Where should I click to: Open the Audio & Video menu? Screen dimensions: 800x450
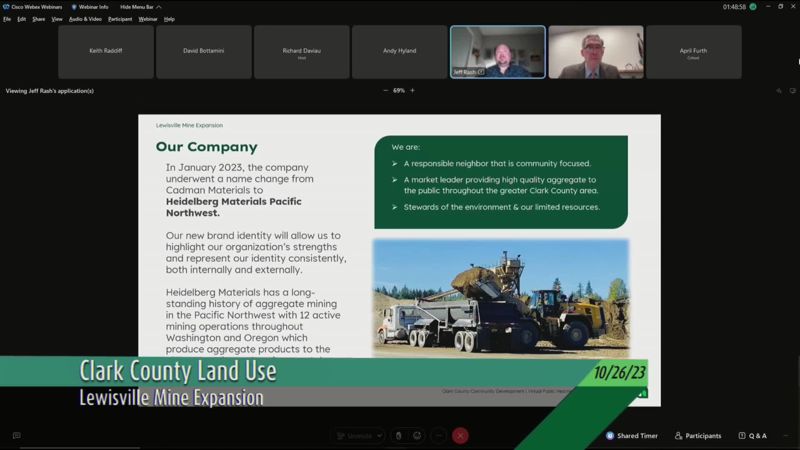point(85,19)
